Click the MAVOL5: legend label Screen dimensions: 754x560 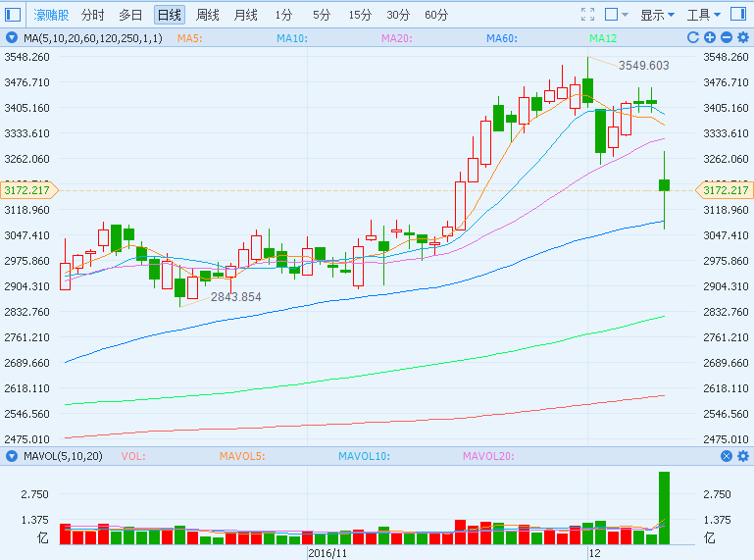(242, 456)
